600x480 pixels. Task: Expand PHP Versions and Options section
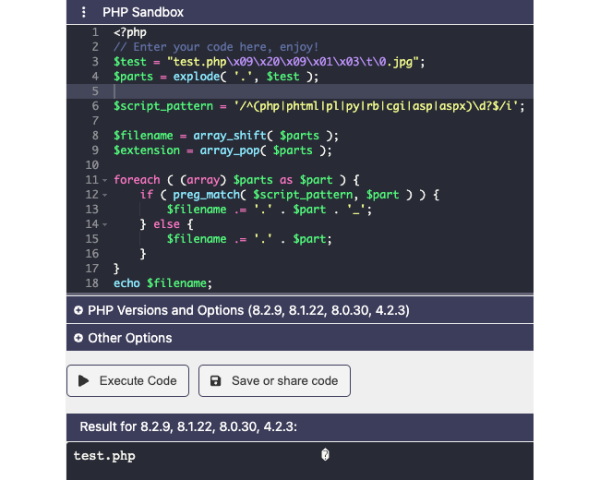pos(300,310)
